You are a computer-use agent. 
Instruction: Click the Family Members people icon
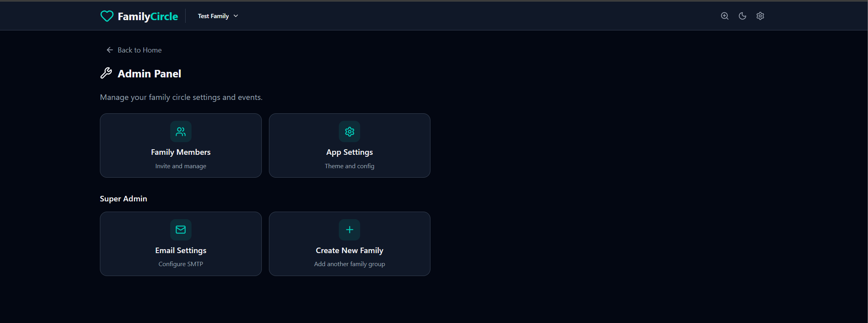pos(181,131)
